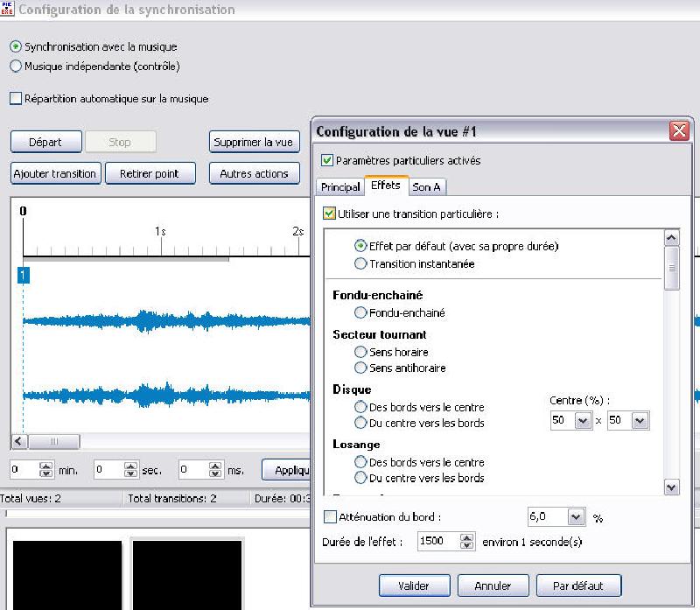Switch to the Effets tab
Image resolution: width=700 pixels, height=610 pixels.
(386, 186)
